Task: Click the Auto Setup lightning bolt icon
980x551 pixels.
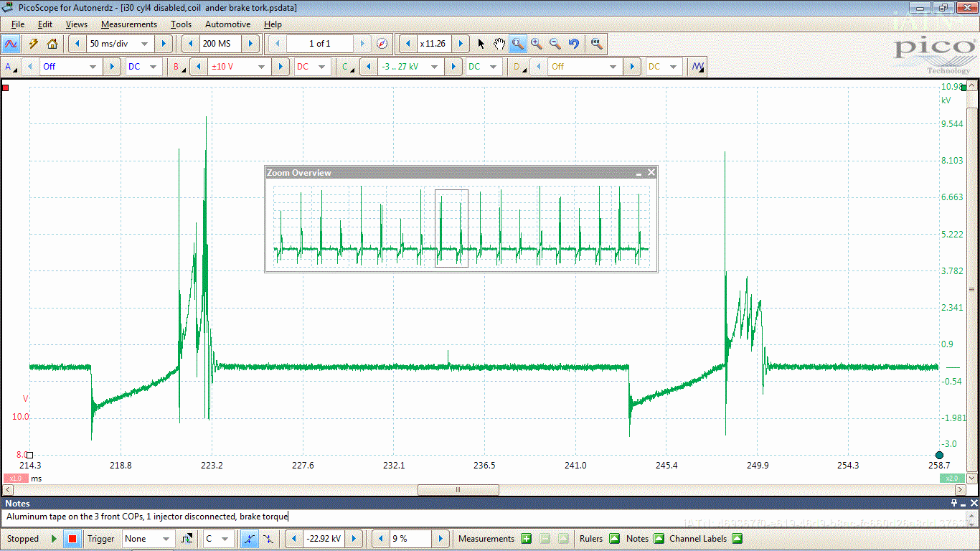Action: [x=33, y=44]
